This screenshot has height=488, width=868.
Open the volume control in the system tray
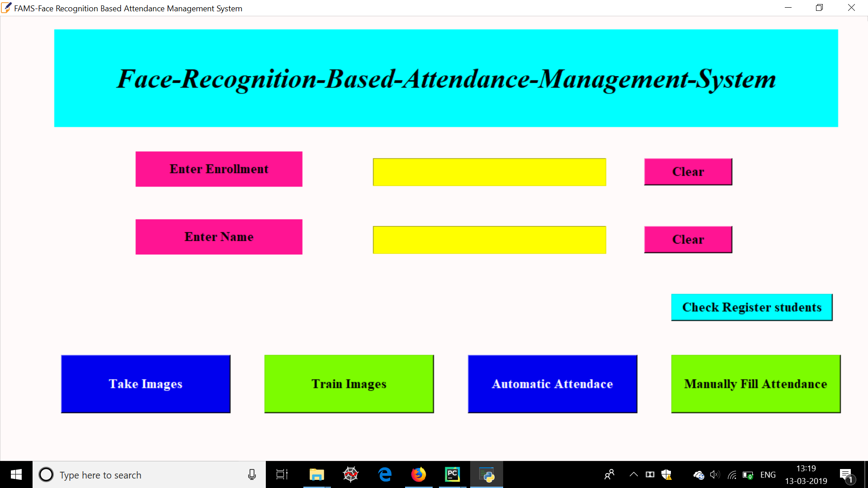pyautogui.click(x=715, y=474)
